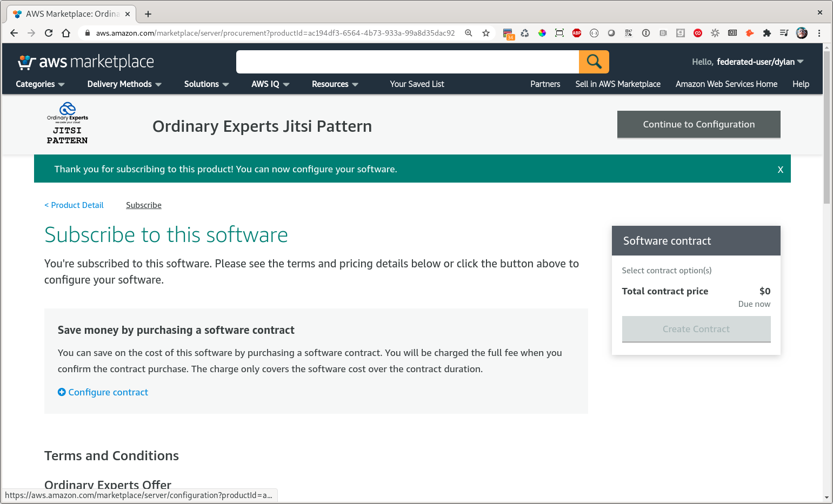
Task: Click the marketplace search input field
Action: click(407, 62)
